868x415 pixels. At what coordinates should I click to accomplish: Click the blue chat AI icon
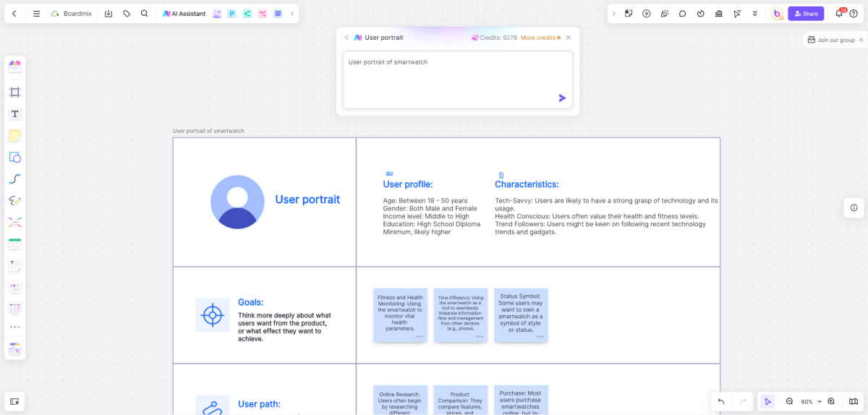pos(278,14)
